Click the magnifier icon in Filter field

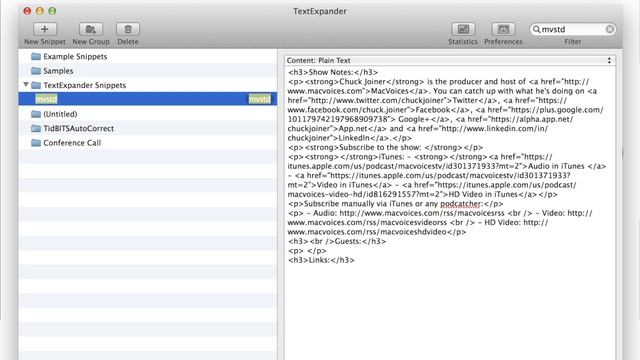point(537,29)
